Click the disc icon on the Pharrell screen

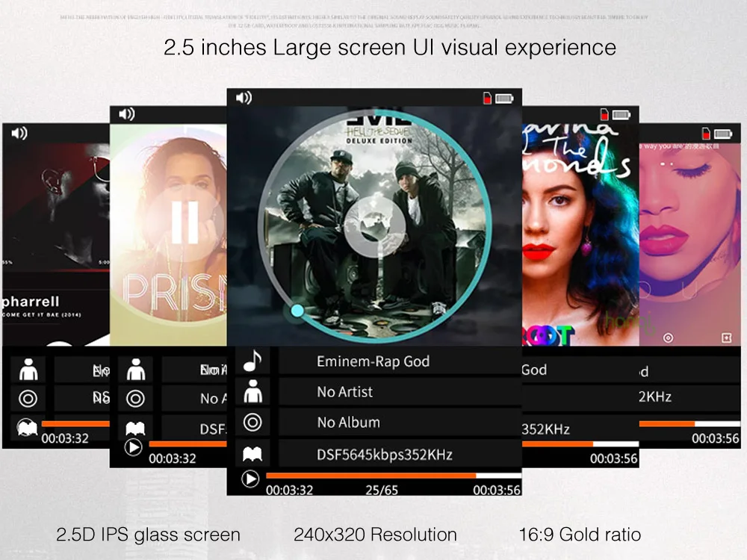pos(28,399)
